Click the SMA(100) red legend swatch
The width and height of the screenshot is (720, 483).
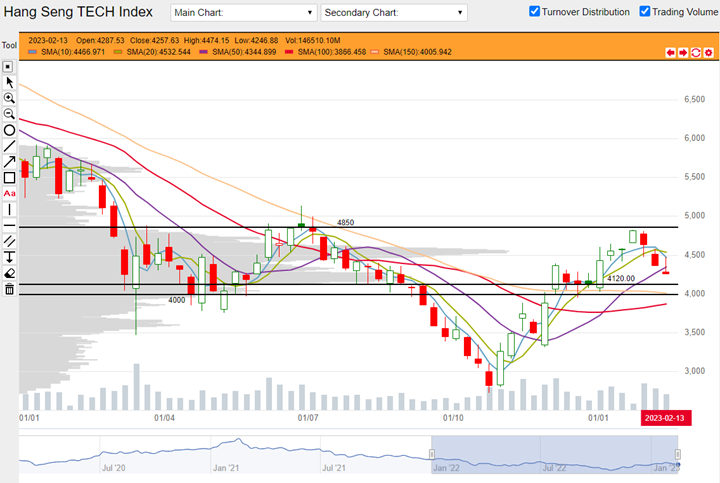[289, 52]
